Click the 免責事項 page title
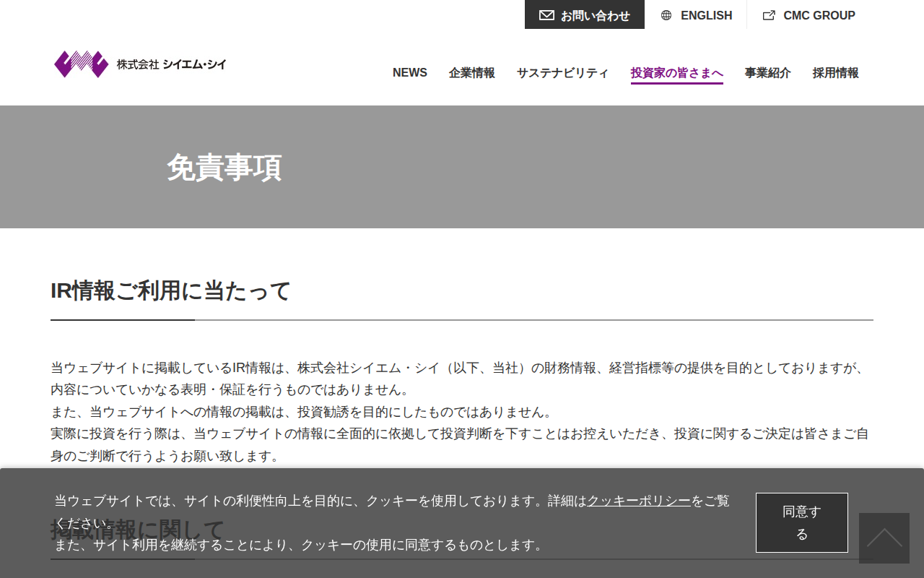924x578 pixels. tap(224, 168)
